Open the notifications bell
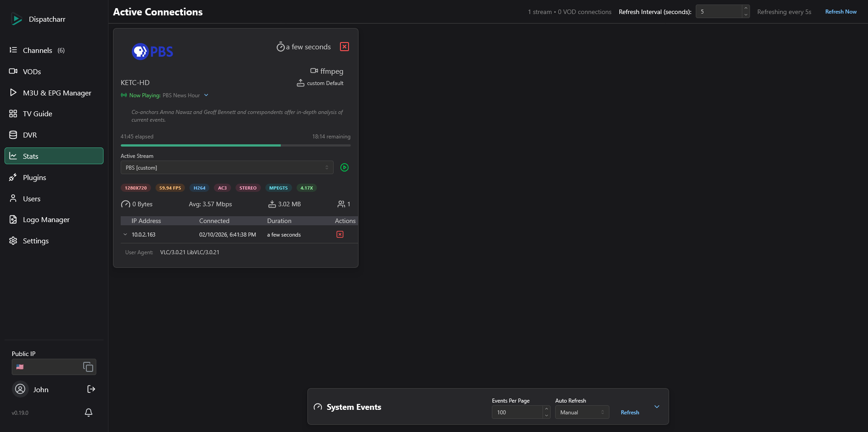 (x=89, y=413)
